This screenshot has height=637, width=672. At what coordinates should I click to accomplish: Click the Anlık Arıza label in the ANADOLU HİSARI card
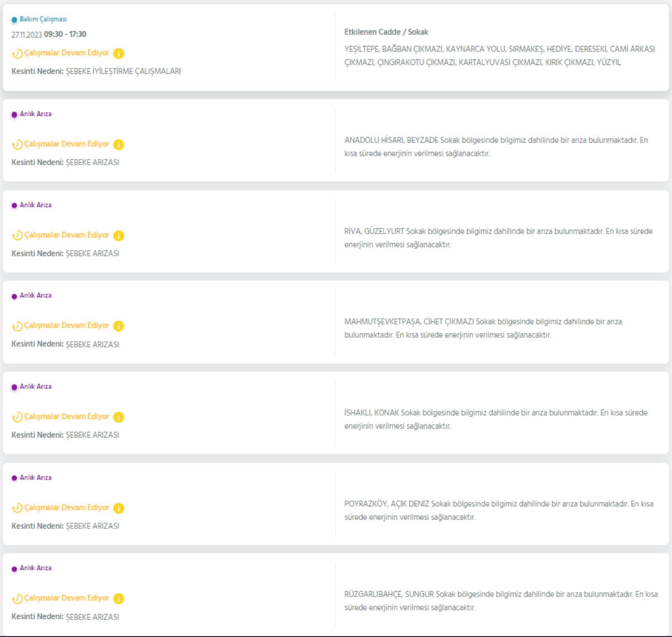[x=36, y=114]
